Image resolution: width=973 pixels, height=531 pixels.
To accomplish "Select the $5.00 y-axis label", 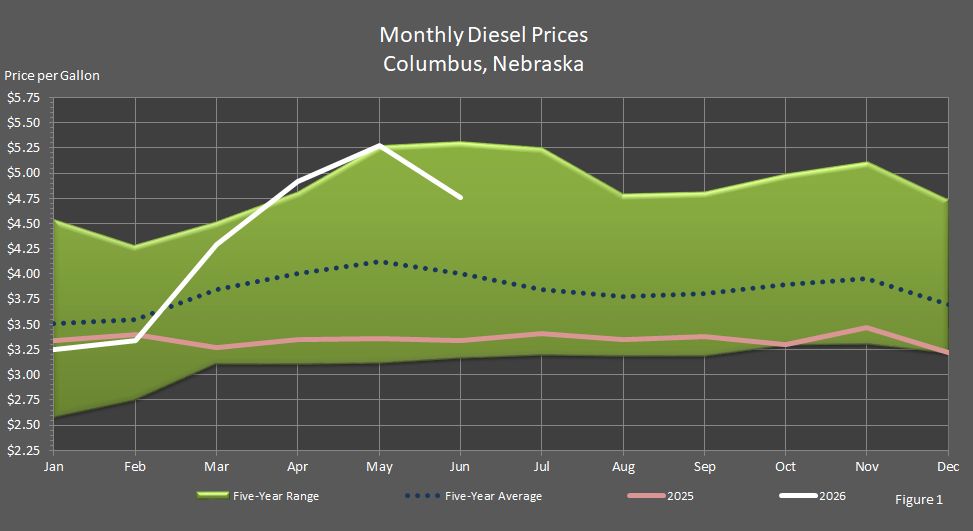I will point(24,173).
